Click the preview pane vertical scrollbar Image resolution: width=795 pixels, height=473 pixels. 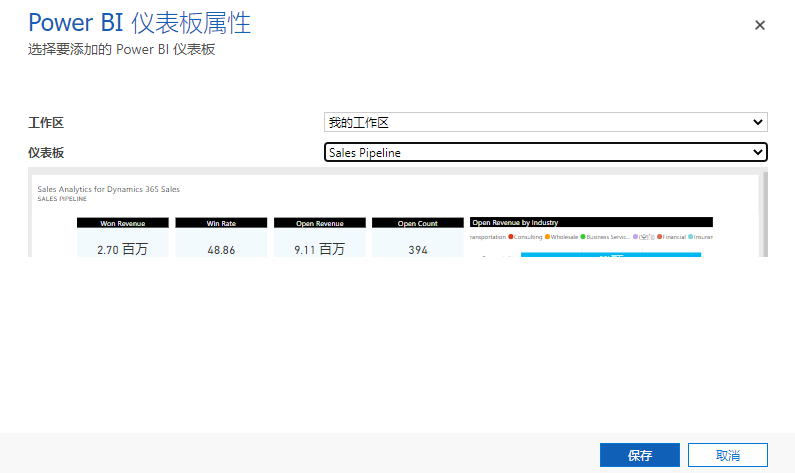tap(765, 214)
